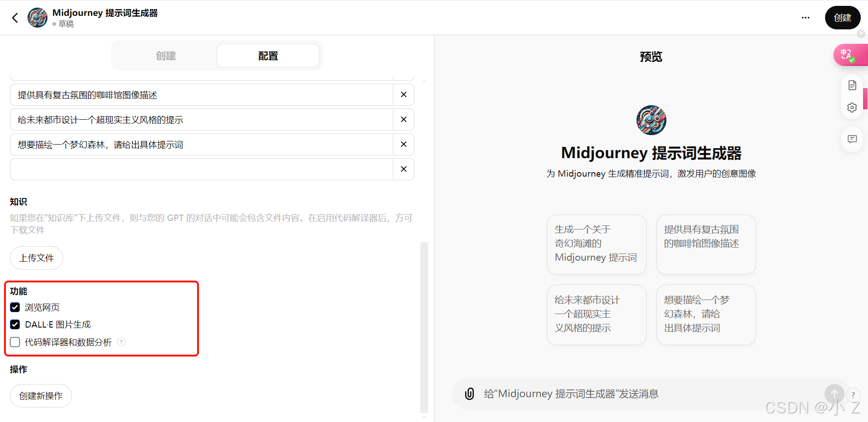Remove the retro café starter prompt
The width and height of the screenshot is (868, 422).
[404, 94]
